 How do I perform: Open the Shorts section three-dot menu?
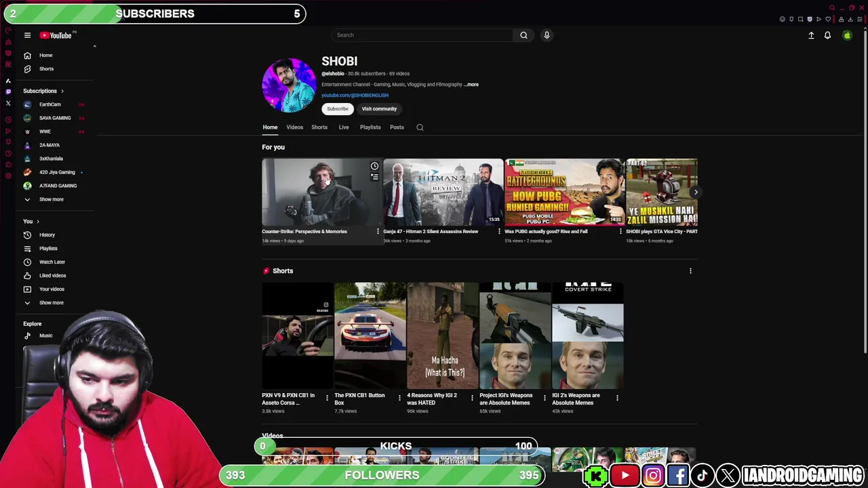coord(690,271)
